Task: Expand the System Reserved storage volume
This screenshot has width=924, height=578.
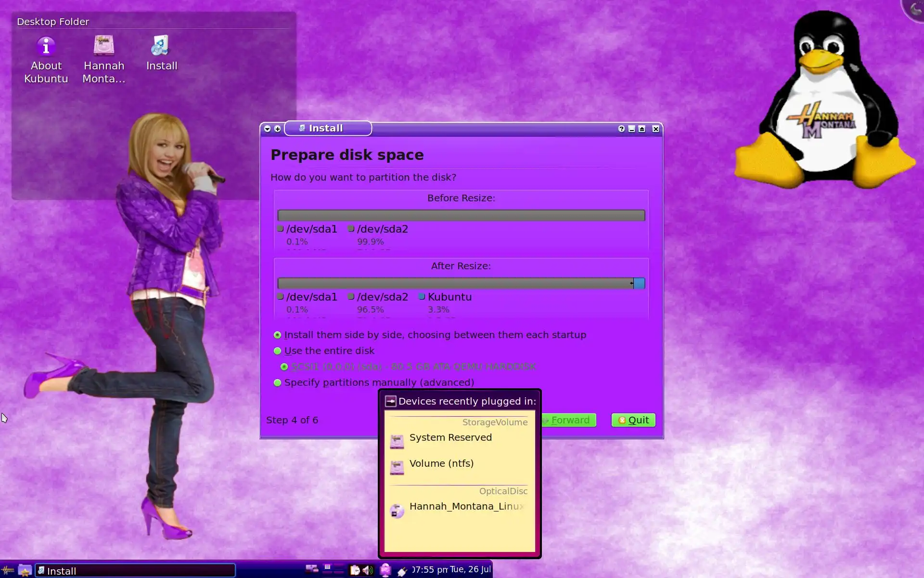Action: pos(450,438)
